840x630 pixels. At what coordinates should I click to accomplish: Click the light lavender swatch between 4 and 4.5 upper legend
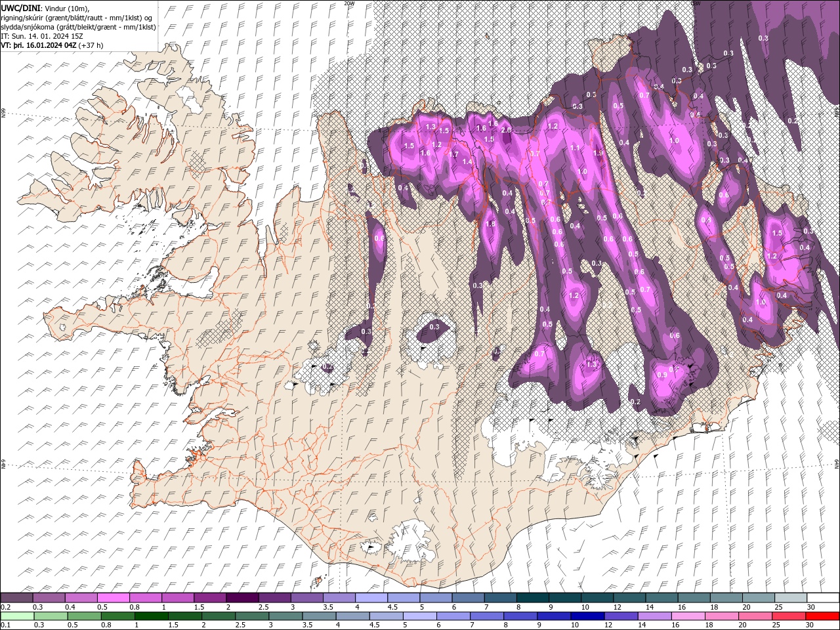pos(371,598)
